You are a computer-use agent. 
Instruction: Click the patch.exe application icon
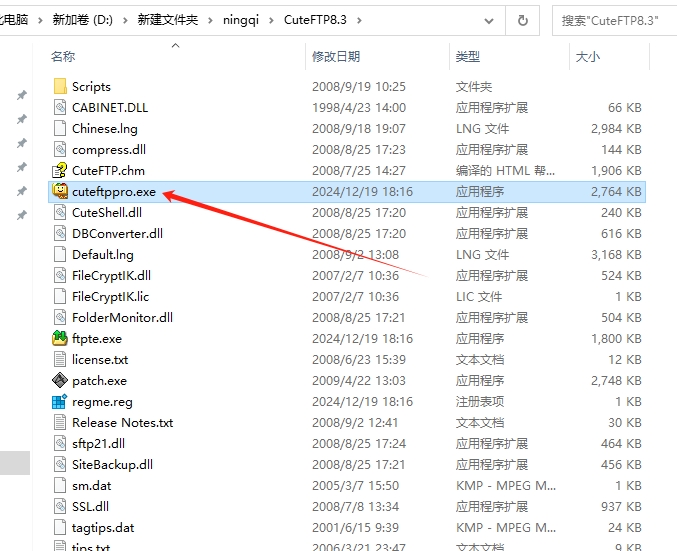click(60, 380)
